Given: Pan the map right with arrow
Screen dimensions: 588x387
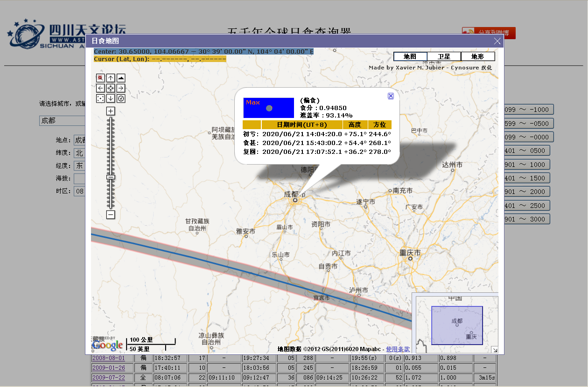Looking at the screenshot, I should tap(121, 88).
